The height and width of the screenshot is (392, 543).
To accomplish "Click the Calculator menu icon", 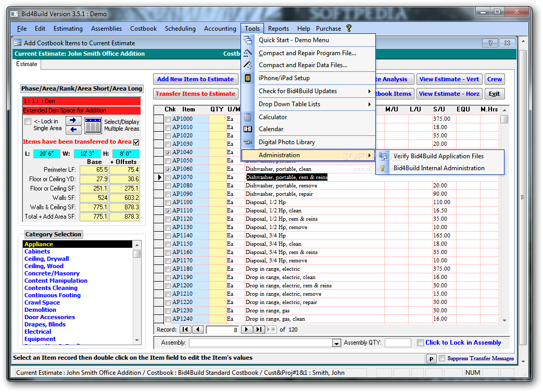I will [x=248, y=117].
